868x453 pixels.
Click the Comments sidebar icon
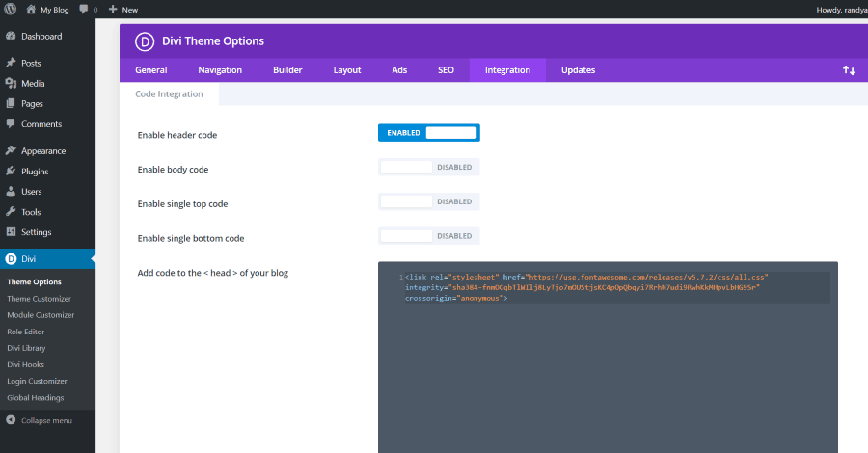tap(11, 124)
